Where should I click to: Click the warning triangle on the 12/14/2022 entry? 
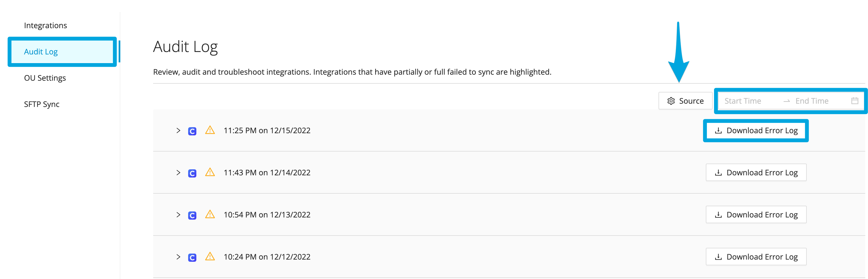tap(210, 173)
